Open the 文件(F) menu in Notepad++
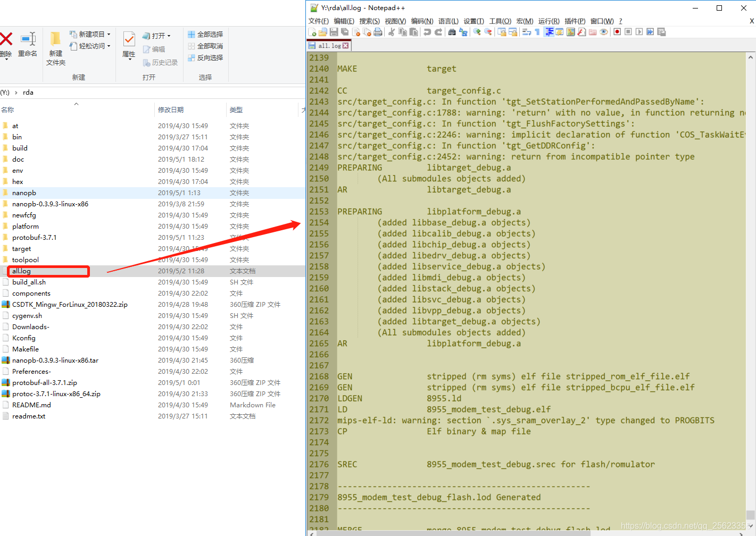This screenshot has width=756, height=536. [318, 21]
